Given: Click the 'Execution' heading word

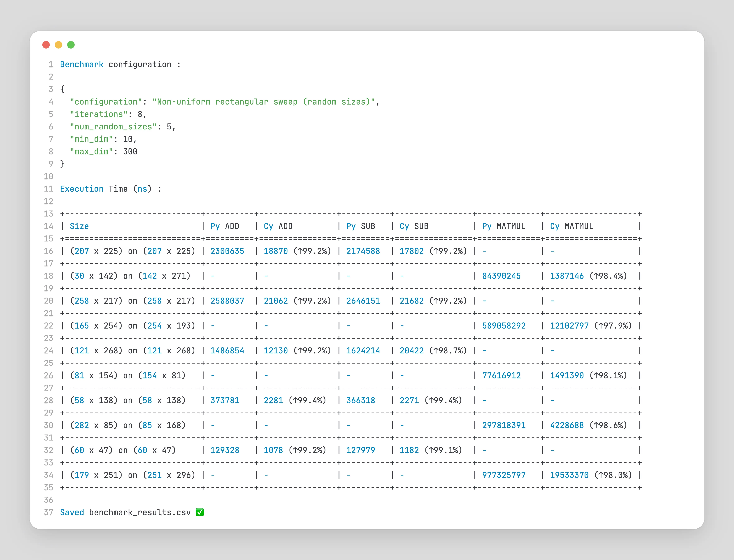Looking at the screenshot, I should (82, 189).
